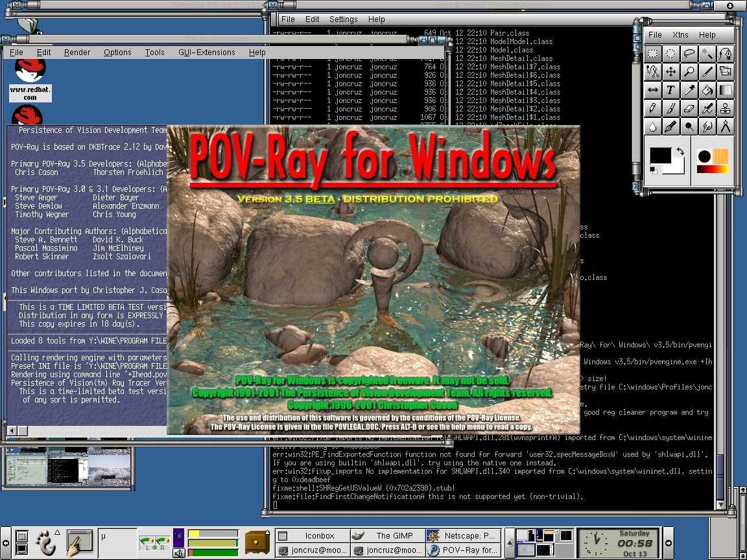Choose the Color Picker eyedropper tool
The width and height of the screenshot is (747, 560).
(689, 90)
